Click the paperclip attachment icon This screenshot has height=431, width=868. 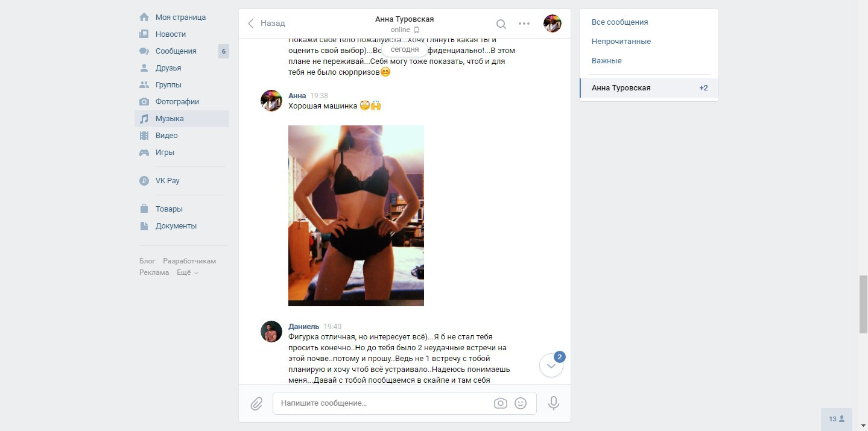(256, 403)
